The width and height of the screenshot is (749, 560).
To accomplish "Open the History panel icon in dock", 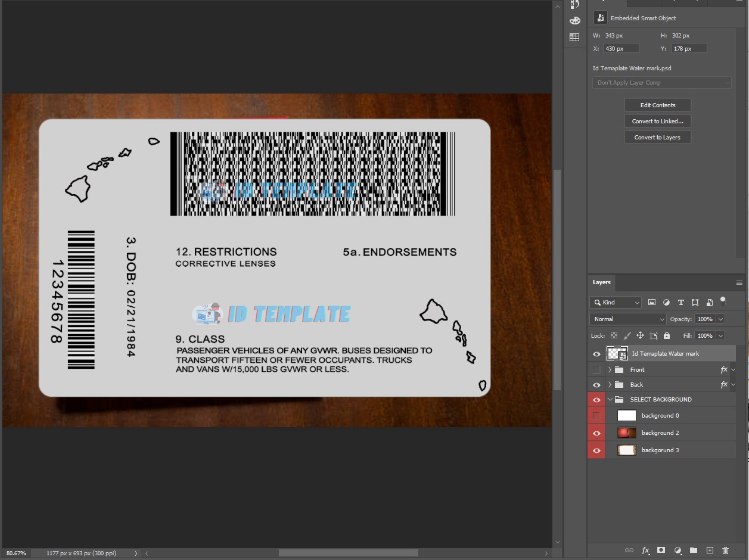I will 574,4.
